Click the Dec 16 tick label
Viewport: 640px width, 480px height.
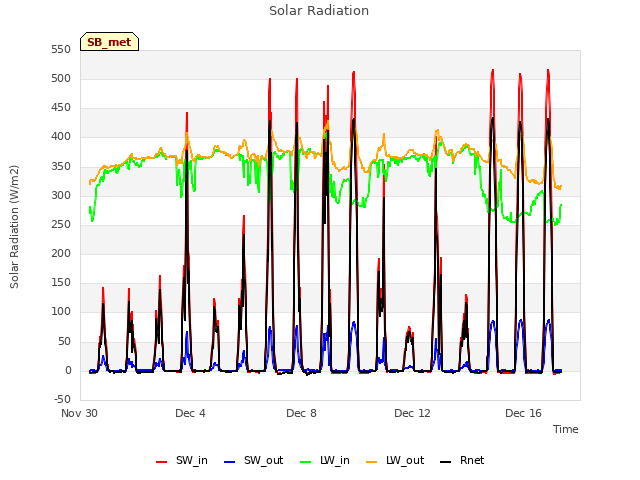click(x=523, y=413)
